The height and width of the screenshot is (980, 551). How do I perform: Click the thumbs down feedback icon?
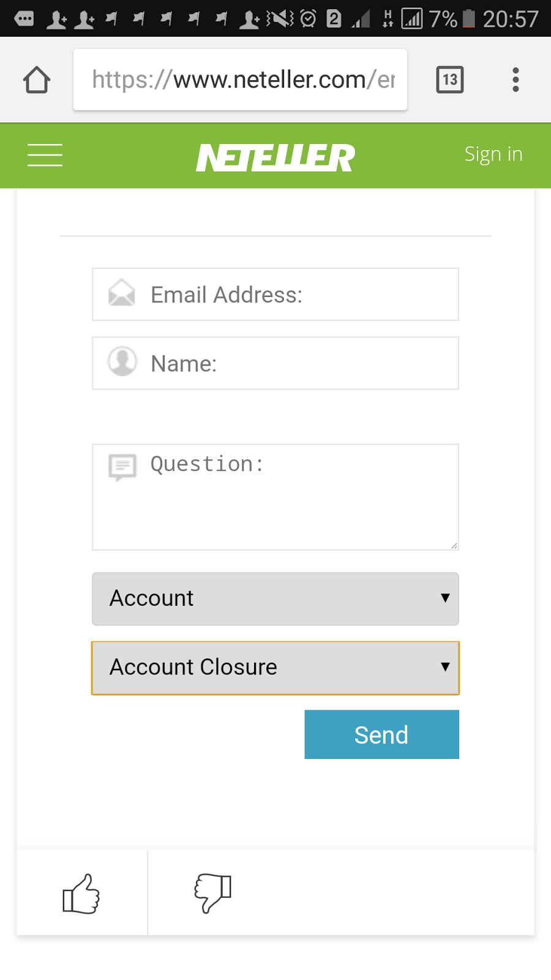(x=212, y=893)
